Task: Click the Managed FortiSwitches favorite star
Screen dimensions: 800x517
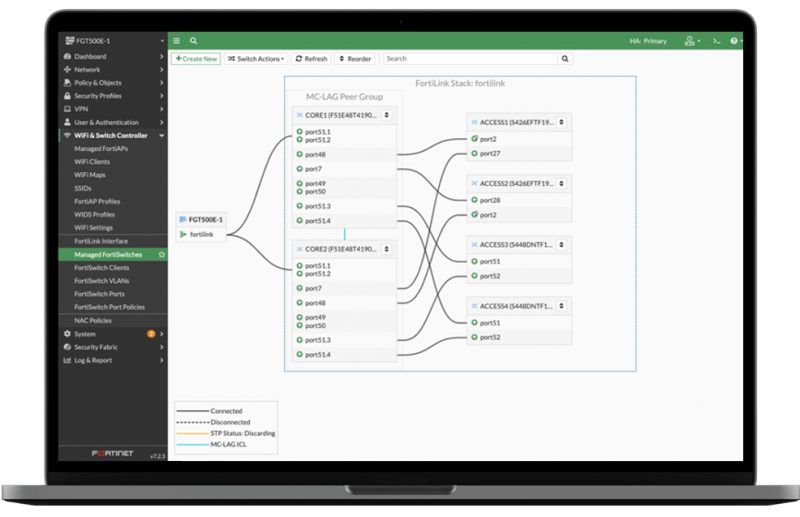Action: (x=162, y=255)
